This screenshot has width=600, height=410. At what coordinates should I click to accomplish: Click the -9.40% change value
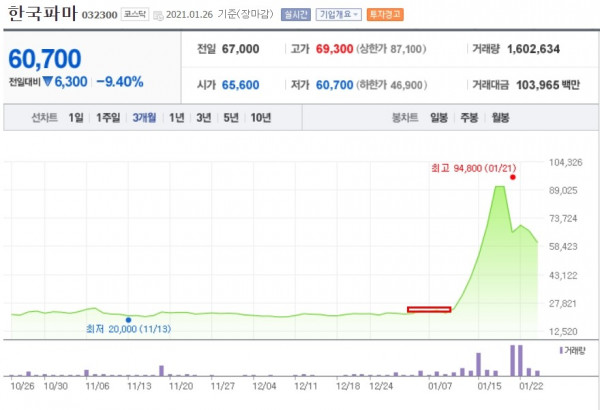tap(120, 82)
